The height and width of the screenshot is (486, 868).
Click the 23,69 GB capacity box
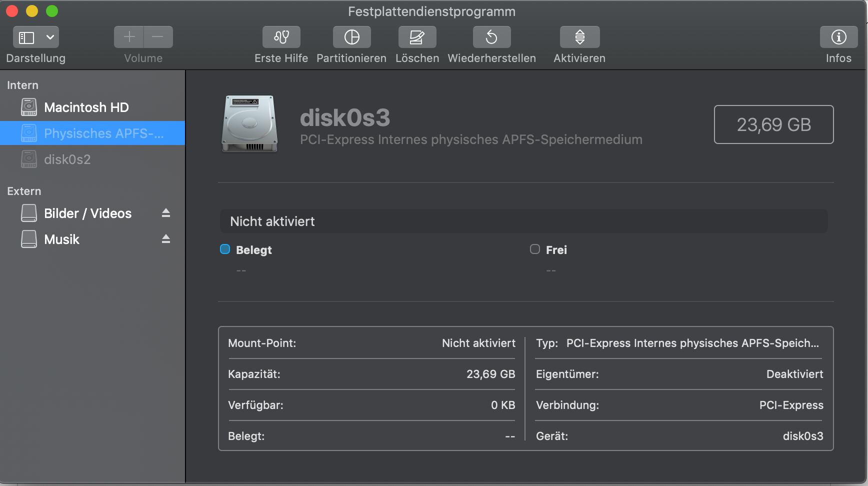773,124
